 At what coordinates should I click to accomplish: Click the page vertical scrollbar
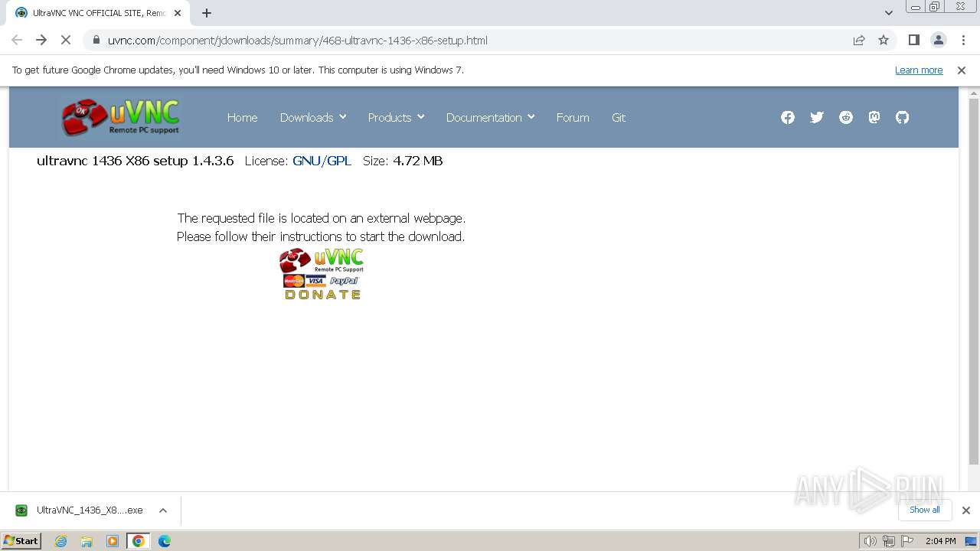974,283
